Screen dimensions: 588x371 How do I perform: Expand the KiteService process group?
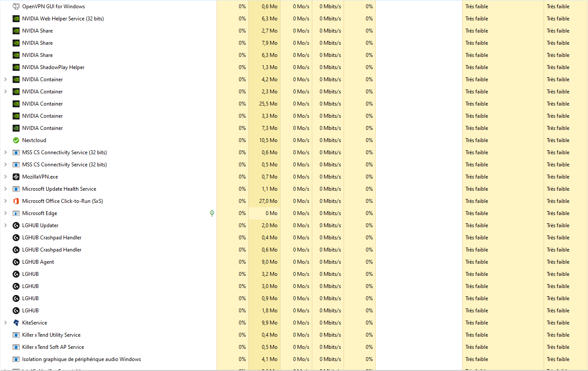click(x=5, y=323)
